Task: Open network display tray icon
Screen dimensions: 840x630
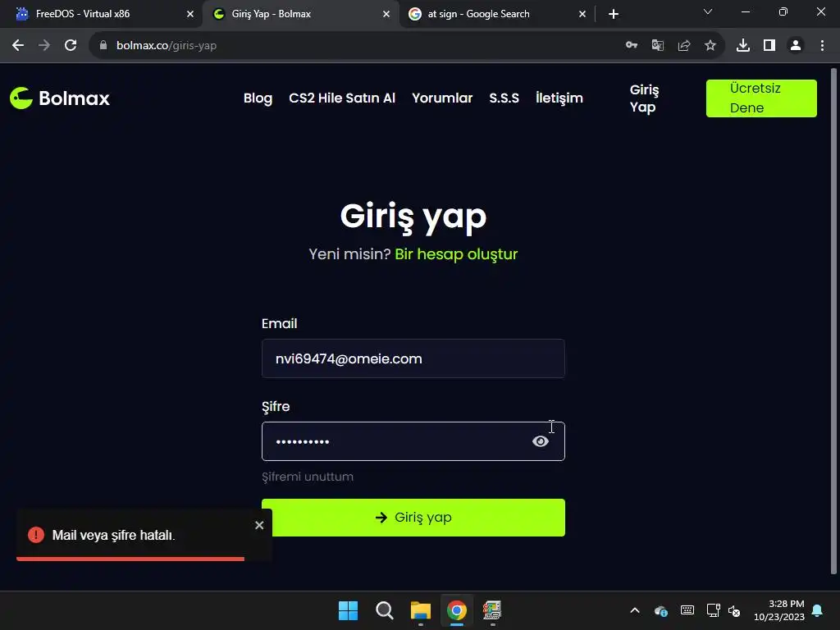Action: [713, 610]
